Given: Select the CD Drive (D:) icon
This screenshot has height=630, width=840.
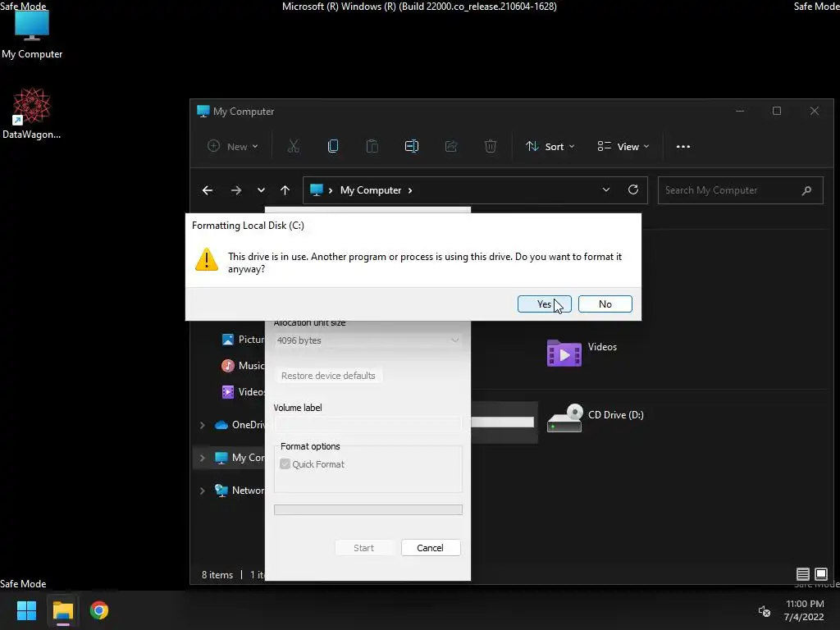Looking at the screenshot, I should pyautogui.click(x=564, y=418).
